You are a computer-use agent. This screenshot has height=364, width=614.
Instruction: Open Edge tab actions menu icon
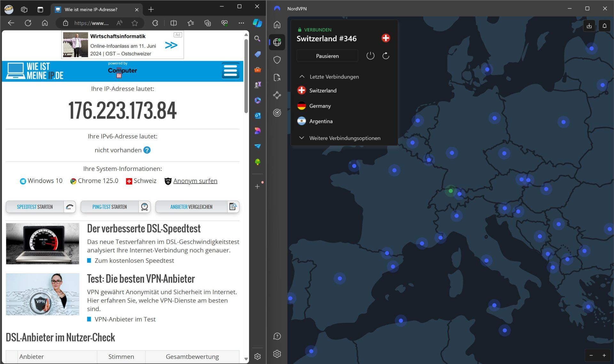click(x=40, y=10)
